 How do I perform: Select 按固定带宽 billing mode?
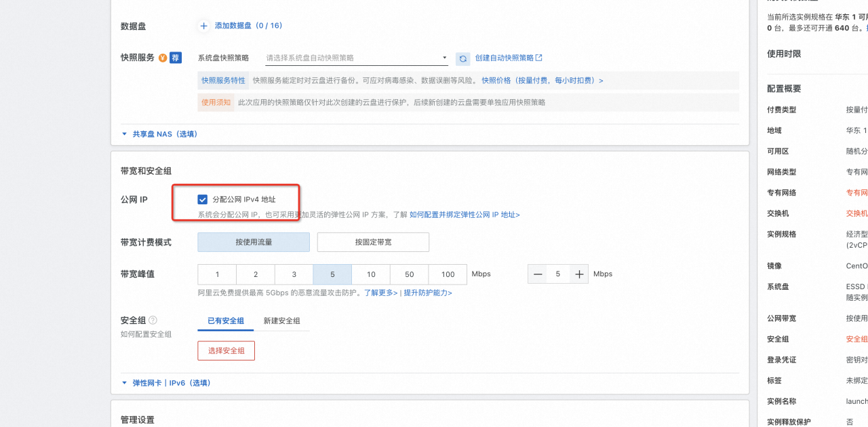click(x=373, y=242)
